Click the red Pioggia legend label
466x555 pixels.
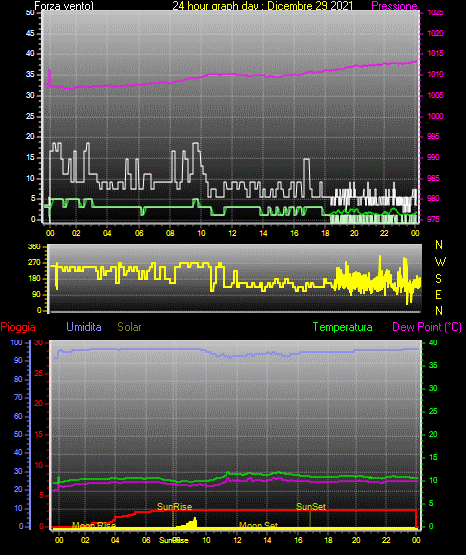pyautogui.click(x=18, y=327)
